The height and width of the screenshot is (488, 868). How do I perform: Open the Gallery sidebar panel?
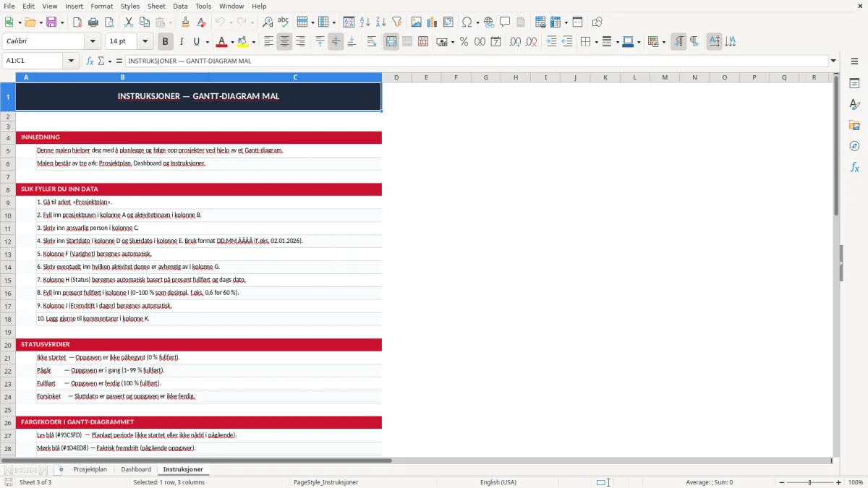point(854,126)
